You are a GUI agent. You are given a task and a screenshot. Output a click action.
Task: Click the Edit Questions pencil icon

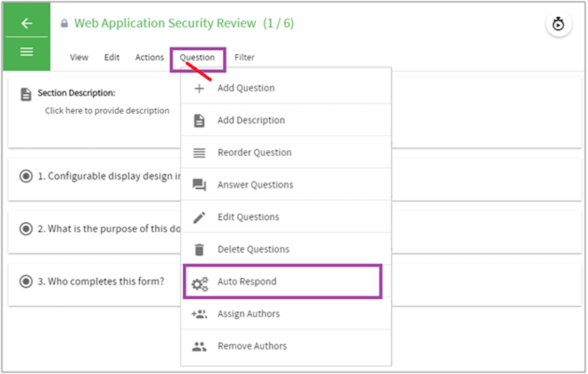199,217
